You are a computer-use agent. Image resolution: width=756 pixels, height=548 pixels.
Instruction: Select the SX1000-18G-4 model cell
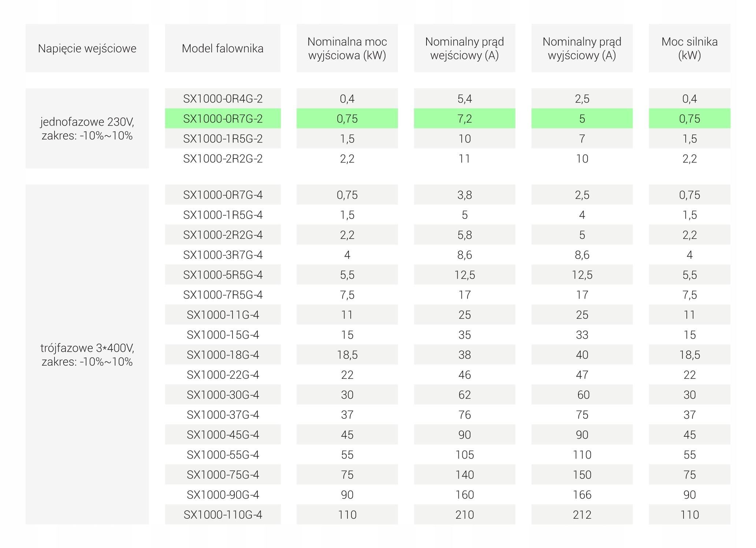pos(223,355)
